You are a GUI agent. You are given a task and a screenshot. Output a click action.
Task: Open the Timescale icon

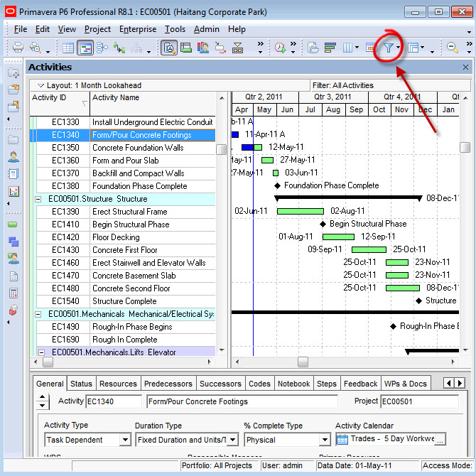369,48
